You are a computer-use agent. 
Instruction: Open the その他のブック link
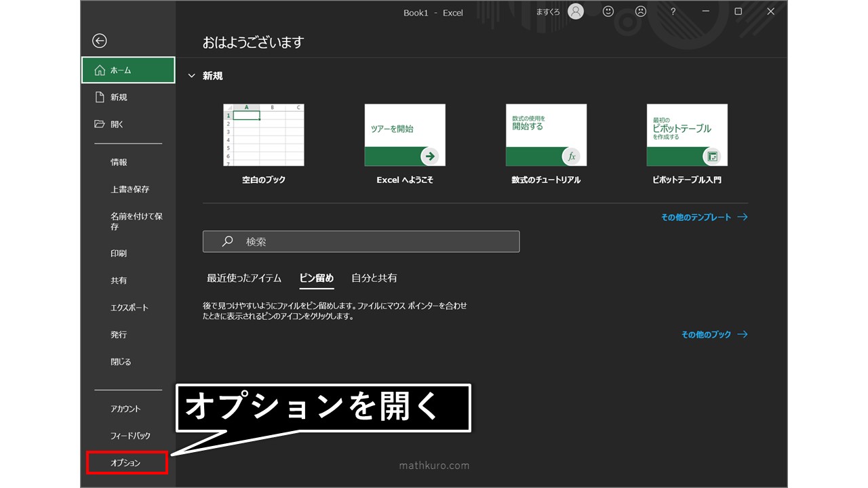(x=705, y=333)
